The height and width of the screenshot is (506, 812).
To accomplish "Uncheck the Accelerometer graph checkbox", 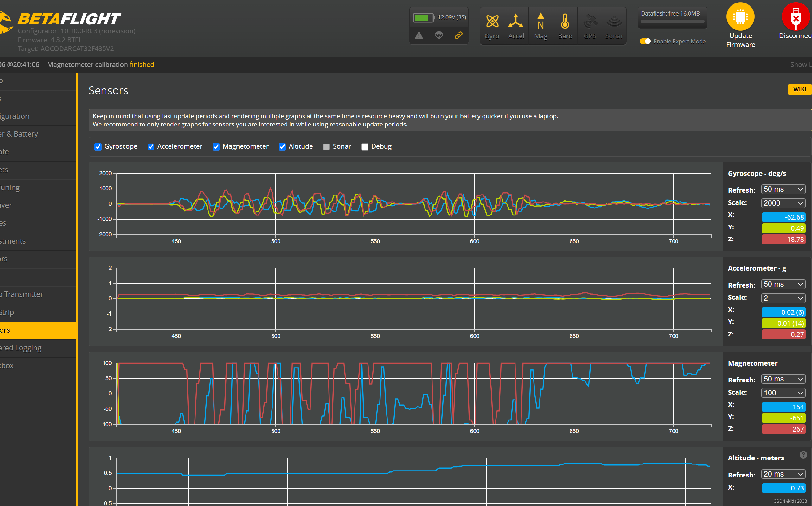I will click(151, 147).
